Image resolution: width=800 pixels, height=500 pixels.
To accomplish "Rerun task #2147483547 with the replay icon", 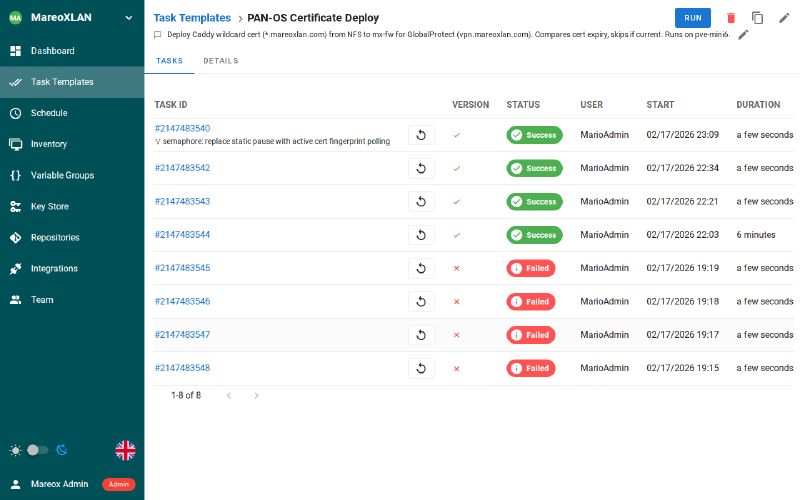I will pos(421,335).
